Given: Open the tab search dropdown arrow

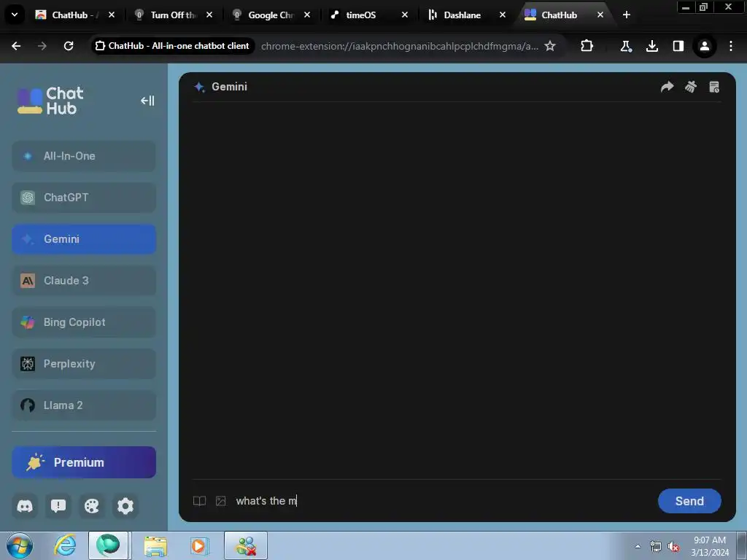Looking at the screenshot, I should click(15, 15).
